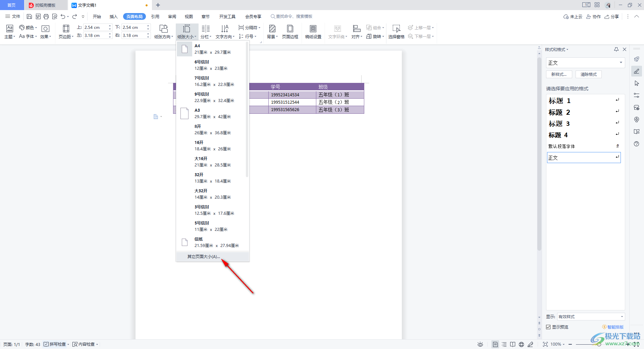644x349 pixels.
Task: Click the pencil styles icon in right sidebar
Action: 637,71
